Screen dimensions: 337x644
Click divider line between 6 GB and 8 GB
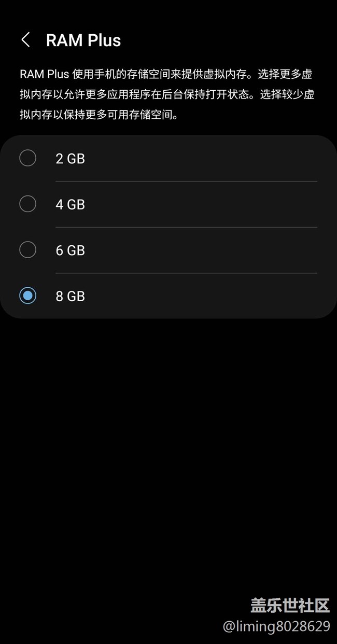point(186,273)
